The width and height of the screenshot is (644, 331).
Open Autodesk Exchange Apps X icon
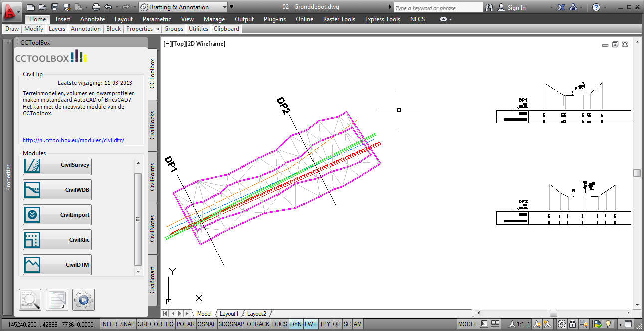point(561,7)
